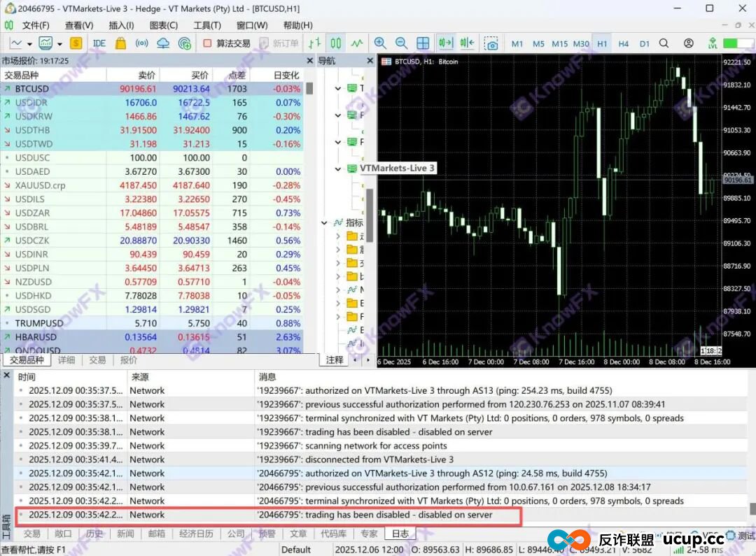Open symbol search via the magnifying glass icon
This screenshot has width=756, height=556.
tap(663, 43)
